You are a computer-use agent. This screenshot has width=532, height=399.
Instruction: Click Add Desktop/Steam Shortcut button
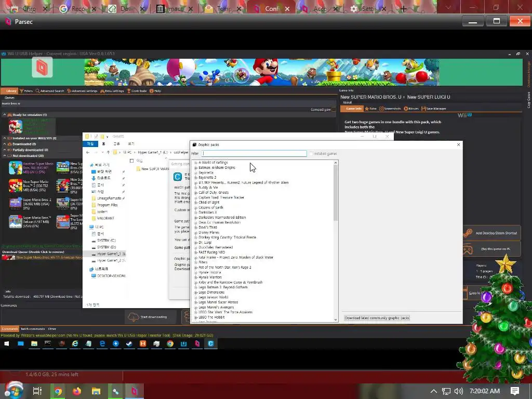[491, 233]
